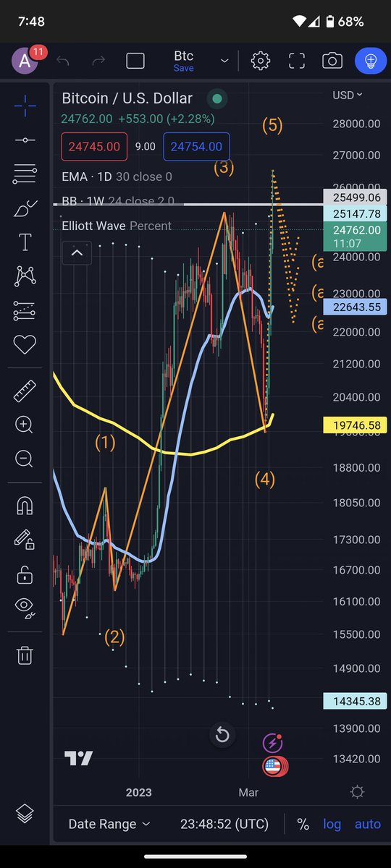Open chart settings gear
Viewport: 391px width, 868px height.
tap(261, 61)
